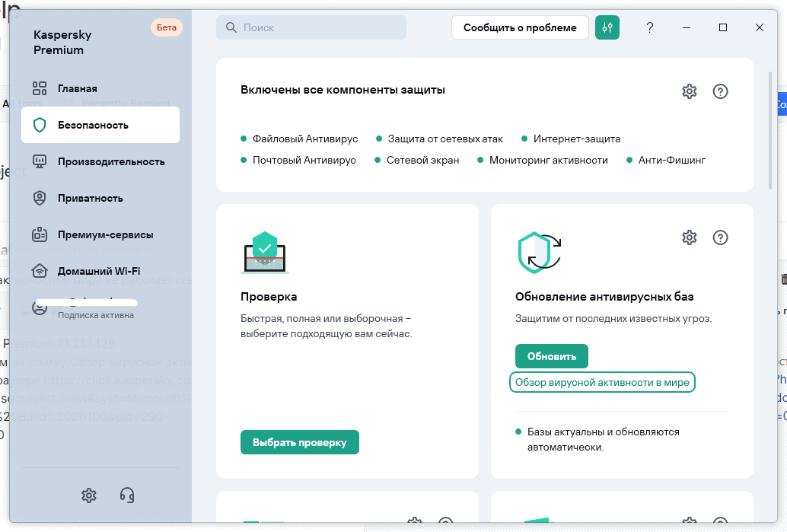
Task: Click the Поиск search field
Action: click(x=311, y=27)
